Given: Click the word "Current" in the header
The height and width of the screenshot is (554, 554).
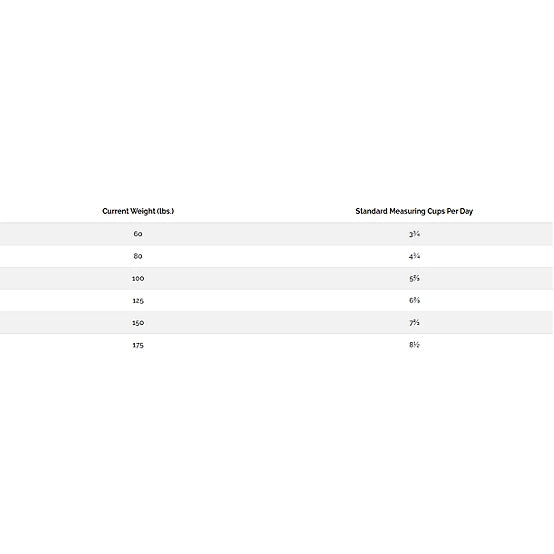Looking at the screenshot, I should pyautogui.click(x=115, y=211).
